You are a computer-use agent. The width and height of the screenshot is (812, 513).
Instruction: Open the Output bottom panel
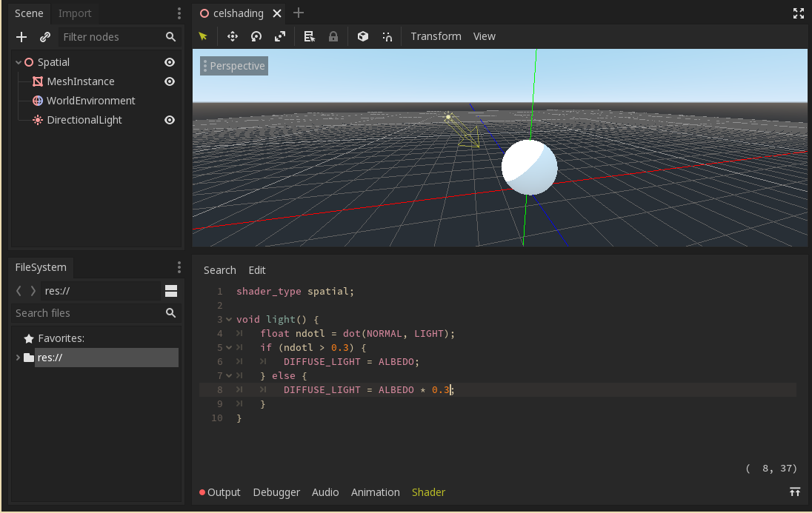(x=219, y=492)
